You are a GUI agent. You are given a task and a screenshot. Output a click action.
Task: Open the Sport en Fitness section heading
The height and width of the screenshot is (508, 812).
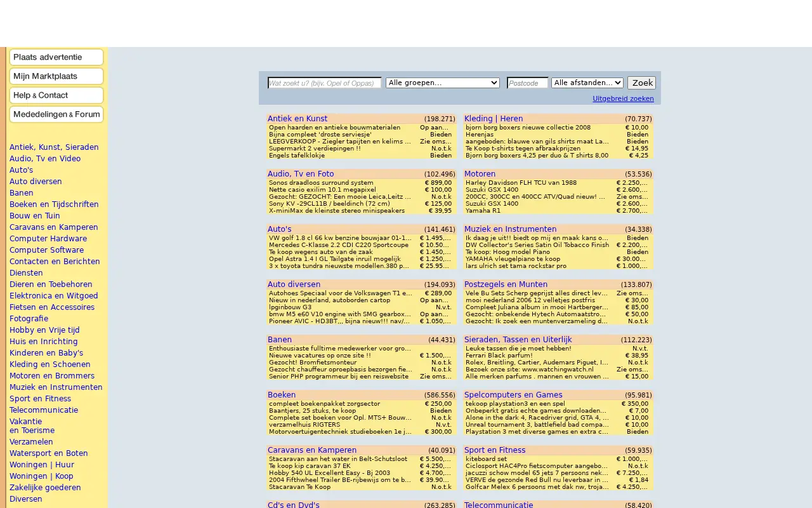point(495,450)
